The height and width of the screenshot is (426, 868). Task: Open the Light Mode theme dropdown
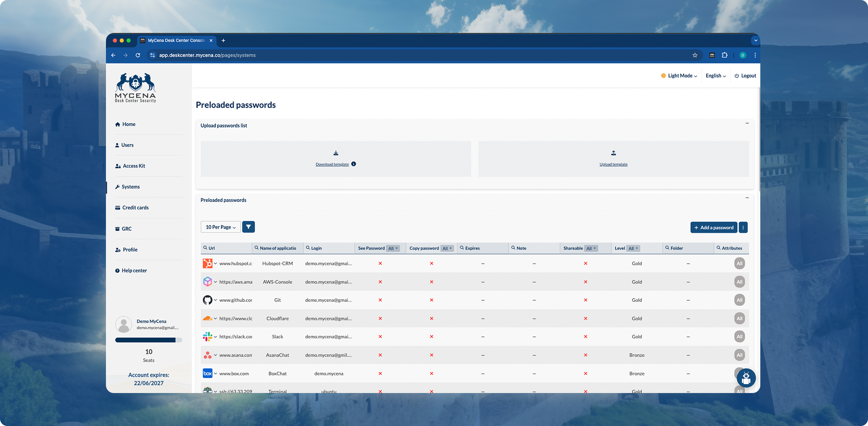tap(679, 75)
